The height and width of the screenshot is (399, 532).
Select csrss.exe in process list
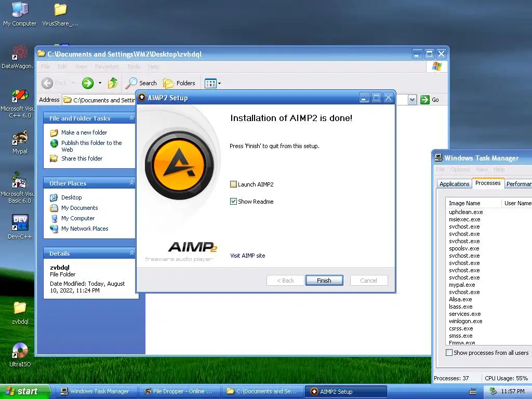coord(461,328)
